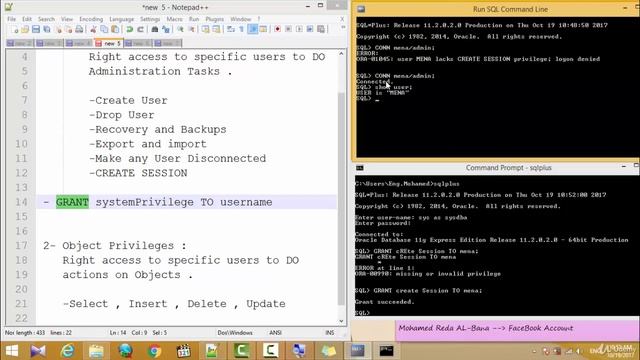This screenshot has height=360, width=640.
Task: Click the highlighted word GRANT on line 14
Action: pyautogui.click(x=72, y=202)
